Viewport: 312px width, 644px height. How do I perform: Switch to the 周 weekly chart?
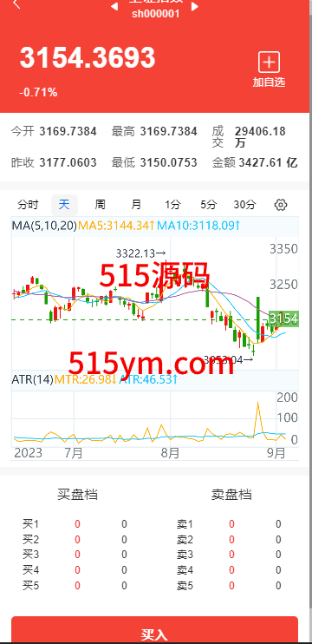point(100,205)
